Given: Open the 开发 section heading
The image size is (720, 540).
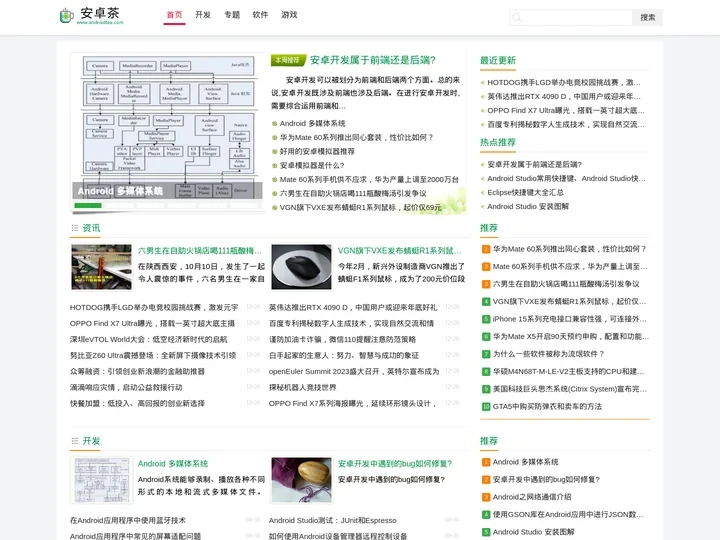Looking at the screenshot, I should 91,441.
